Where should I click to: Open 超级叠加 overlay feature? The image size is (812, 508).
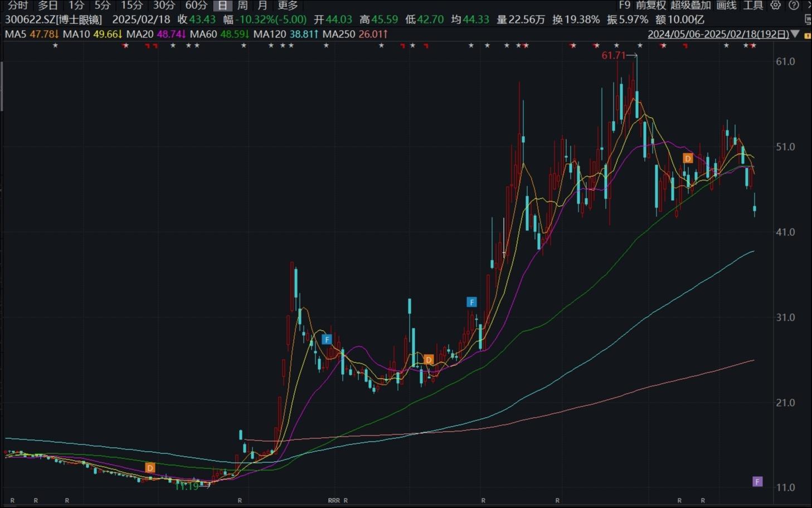(691, 6)
